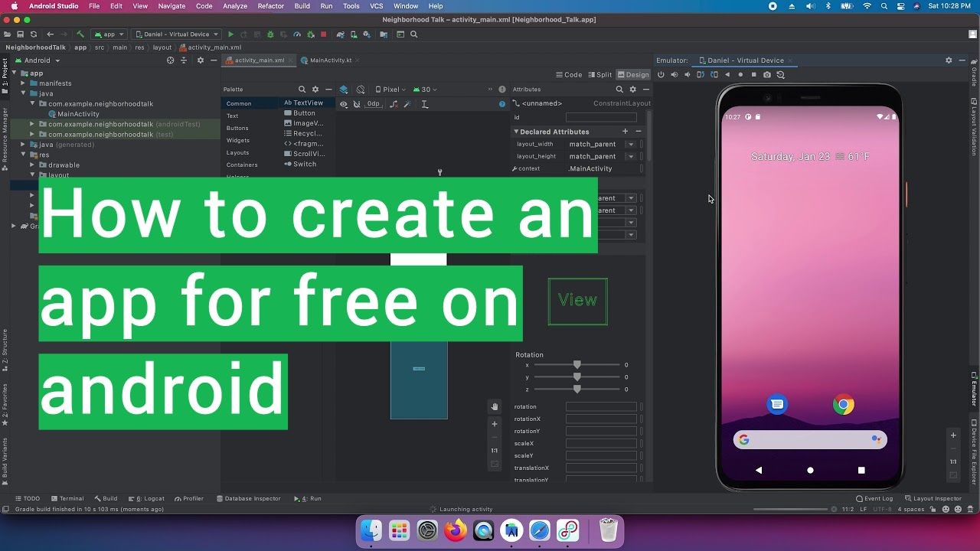
Task: Click the emulator volume up icon
Action: [x=675, y=74]
